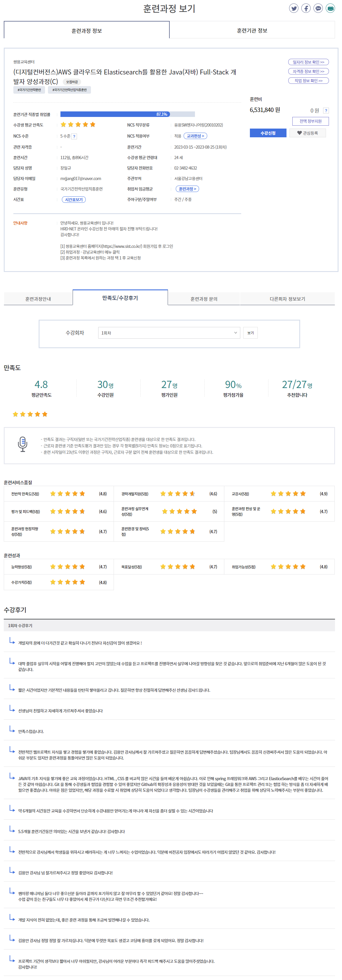This screenshot has width=342, height=980.
Task: Expand 훈련과정 employment wage info
Action: point(187,189)
